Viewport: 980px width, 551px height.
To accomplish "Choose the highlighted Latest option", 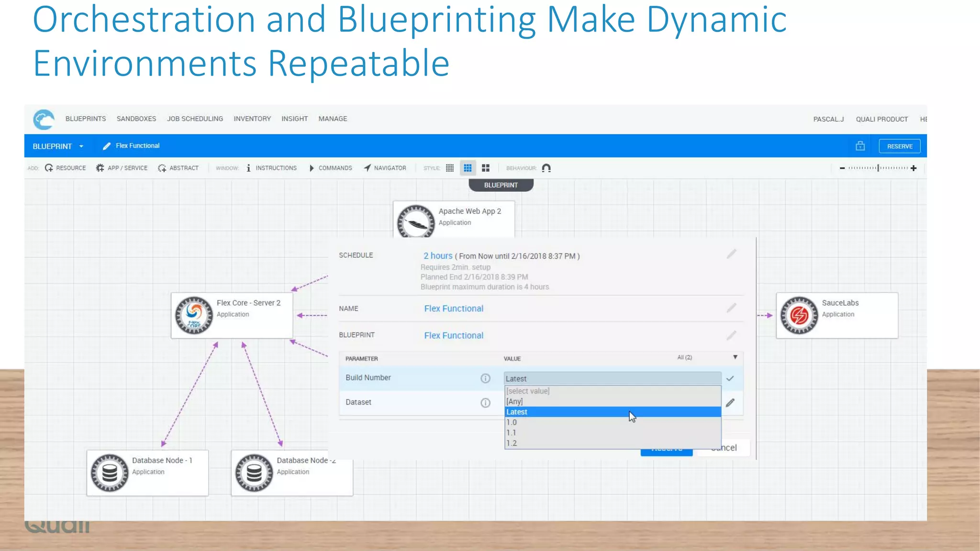I will (x=612, y=412).
